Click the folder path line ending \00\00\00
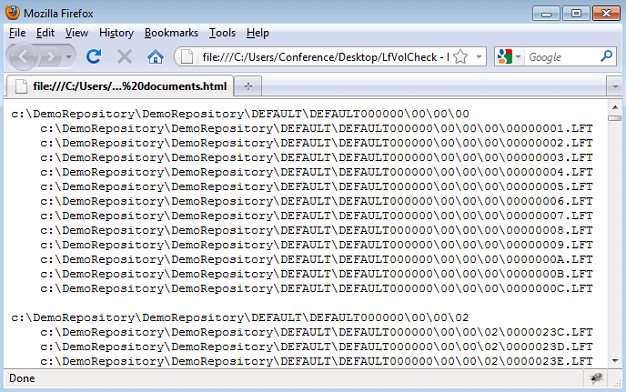The height and width of the screenshot is (392, 626). click(240, 114)
